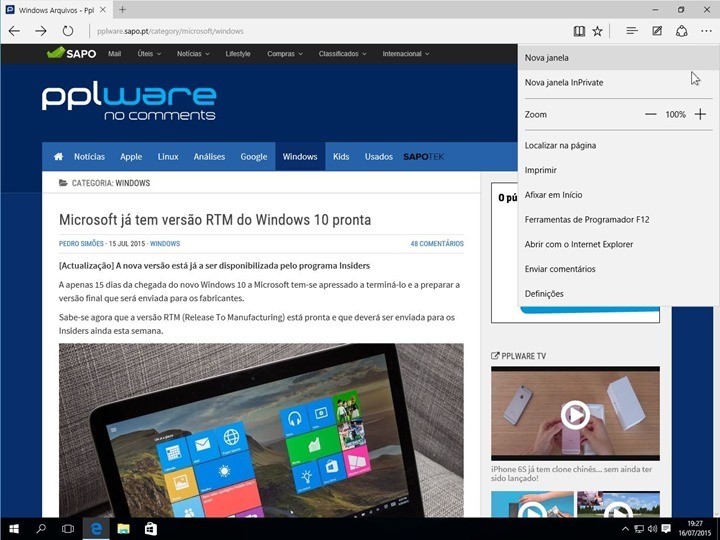The image size is (720, 540).
Task: Open volume speaker tray icon
Action: 652,529
